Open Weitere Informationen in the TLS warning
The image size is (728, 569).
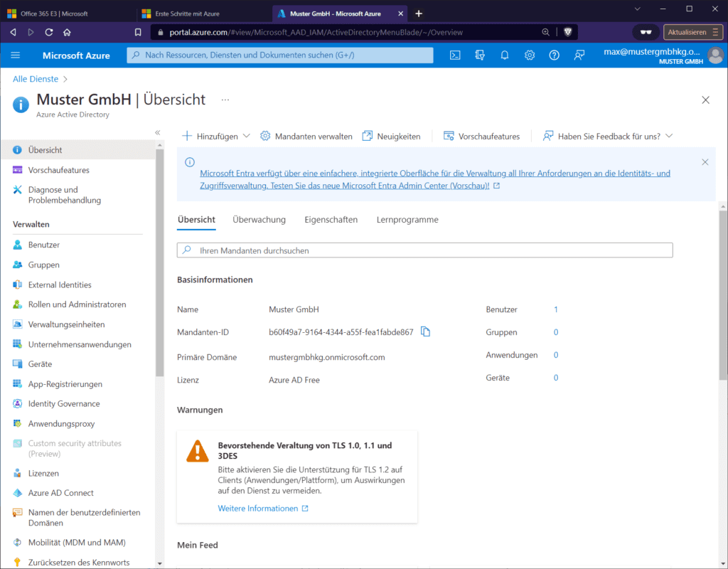[263, 509]
